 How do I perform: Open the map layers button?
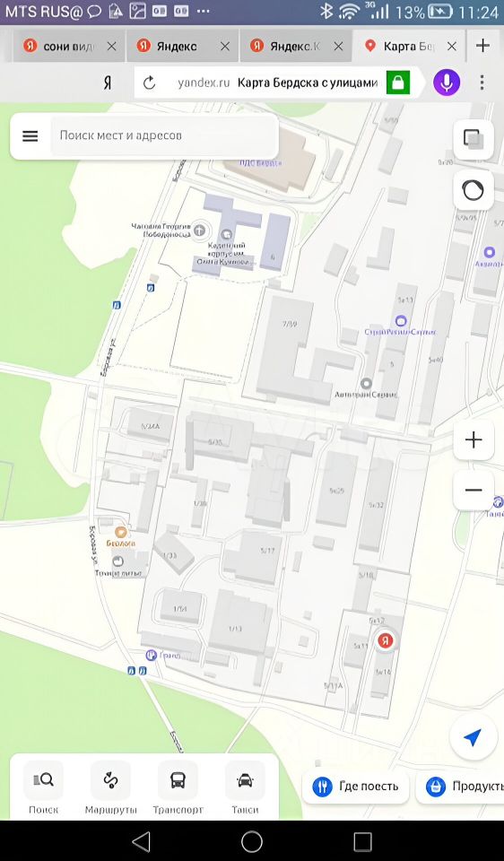[x=474, y=140]
